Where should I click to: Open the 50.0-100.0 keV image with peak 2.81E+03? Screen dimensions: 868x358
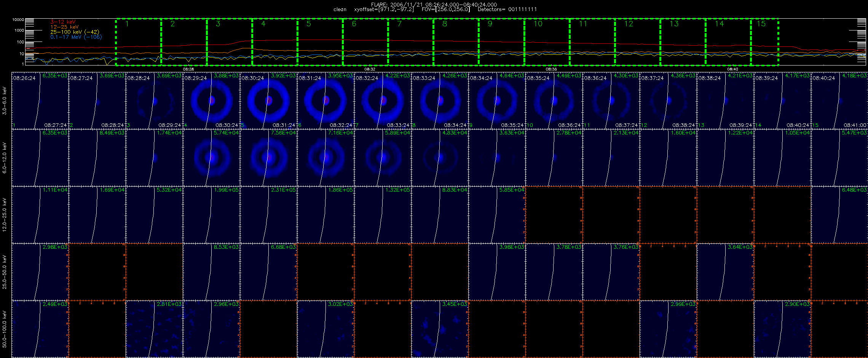point(154,329)
